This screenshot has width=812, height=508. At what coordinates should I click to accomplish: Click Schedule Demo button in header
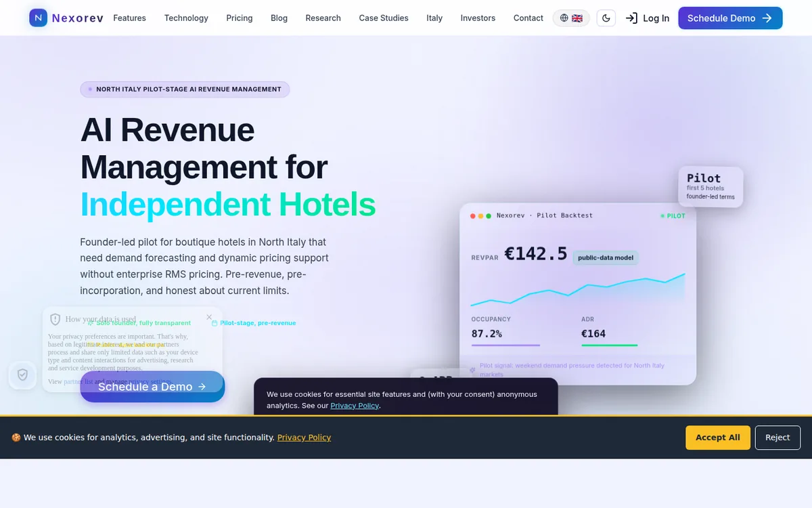[730, 18]
